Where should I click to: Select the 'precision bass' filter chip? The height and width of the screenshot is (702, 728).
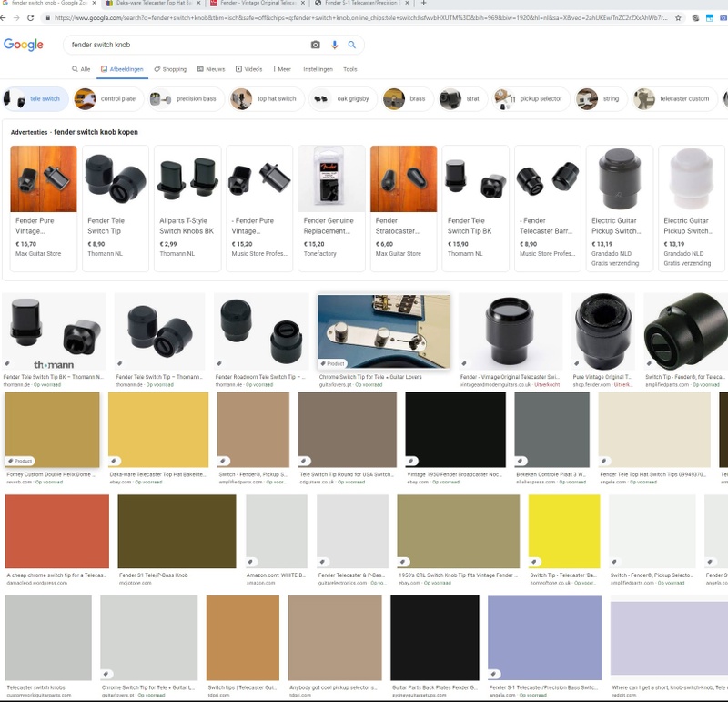187,98
